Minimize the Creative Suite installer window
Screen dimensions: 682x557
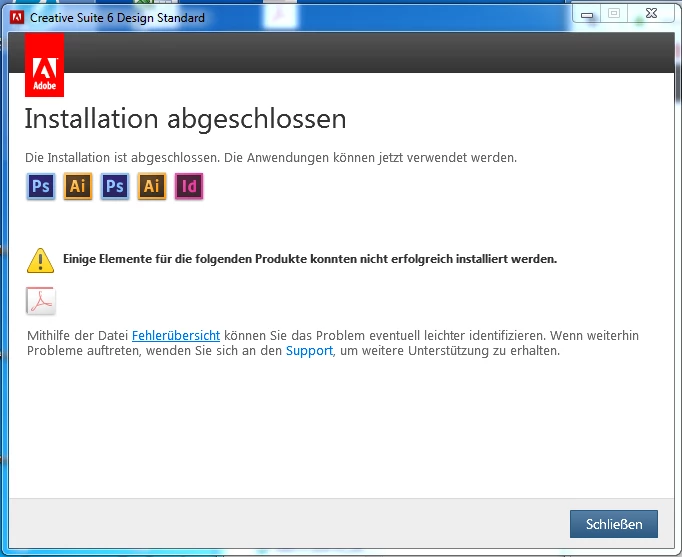tap(587, 14)
